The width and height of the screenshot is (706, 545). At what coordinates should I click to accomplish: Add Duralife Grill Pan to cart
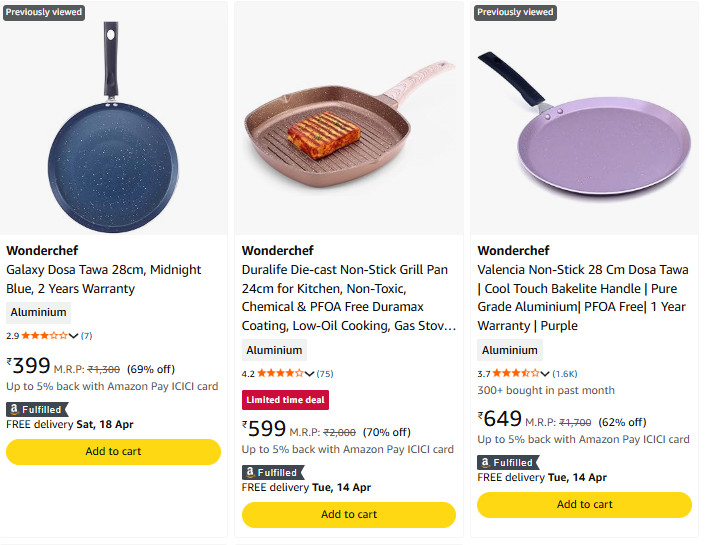coord(349,515)
